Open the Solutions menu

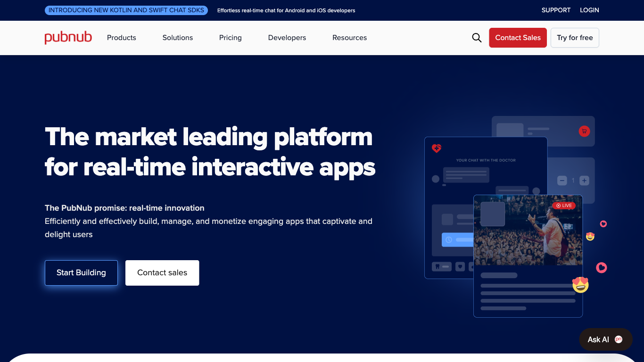[178, 38]
